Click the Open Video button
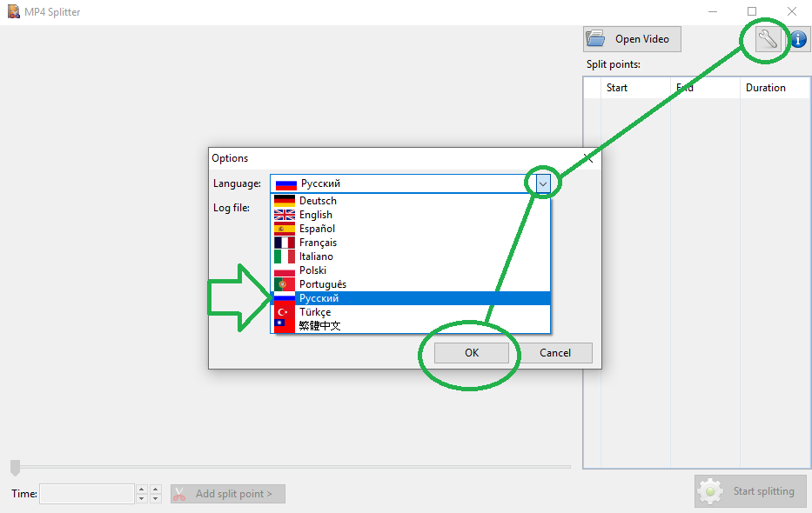The width and height of the screenshot is (812, 513). [x=632, y=39]
